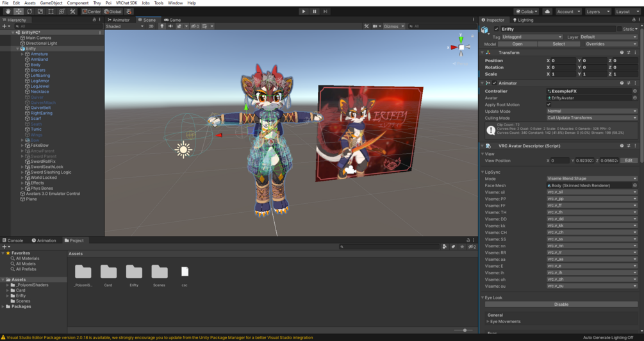
Task: Click Avatar ErifyAvatar object picker
Action: tap(634, 98)
